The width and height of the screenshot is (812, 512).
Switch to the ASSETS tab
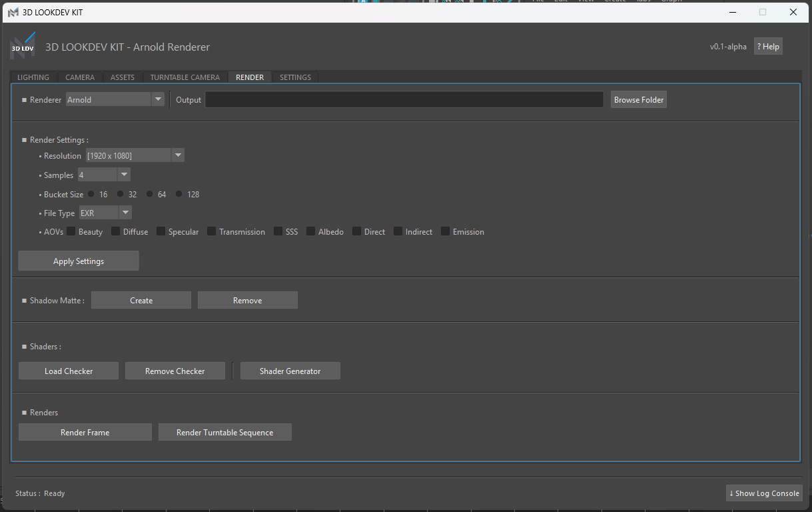point(123,77)
